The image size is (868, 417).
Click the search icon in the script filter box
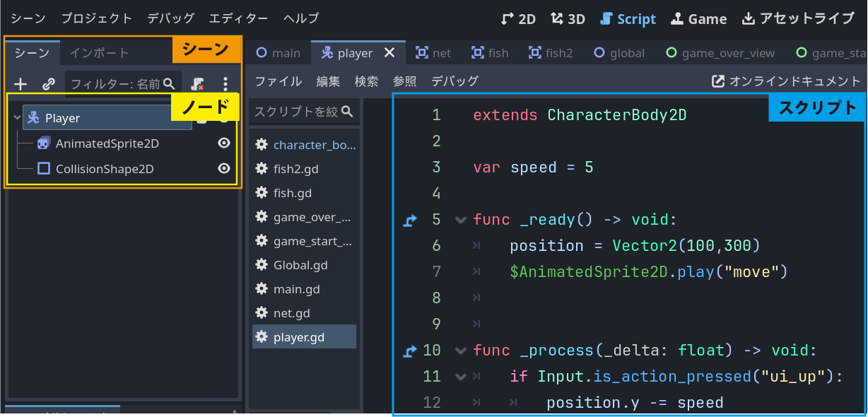click(347, 112)
